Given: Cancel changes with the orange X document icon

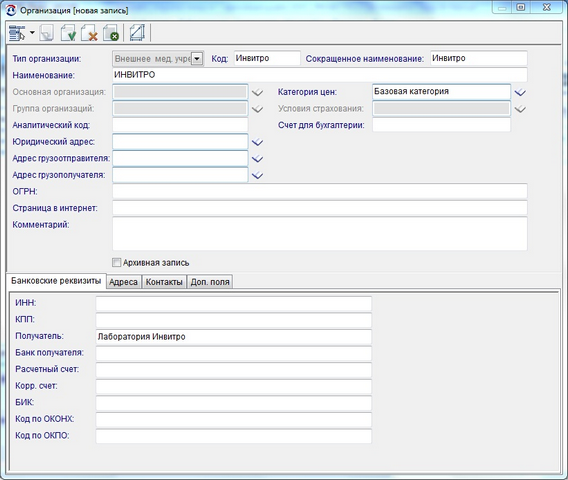Looking at the screenshot, I should [89, 33].
